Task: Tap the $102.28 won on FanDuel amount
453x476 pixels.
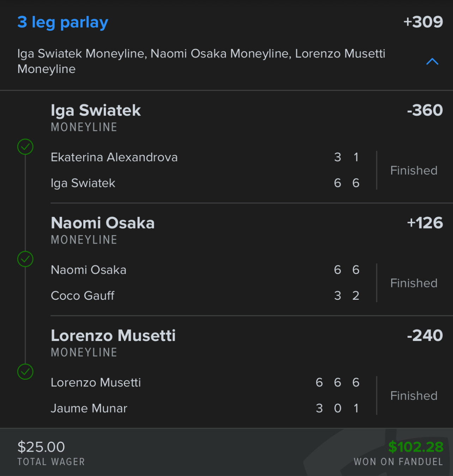Action: [x=416, y=447]
